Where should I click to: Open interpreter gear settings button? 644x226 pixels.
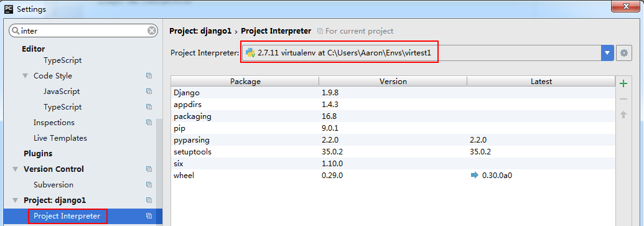click(x=624, y=53)
